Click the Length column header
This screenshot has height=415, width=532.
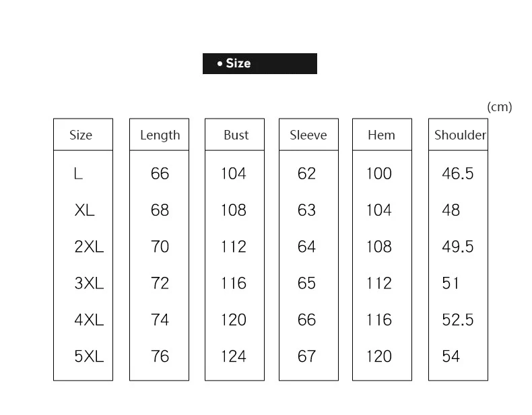point(160,135)
